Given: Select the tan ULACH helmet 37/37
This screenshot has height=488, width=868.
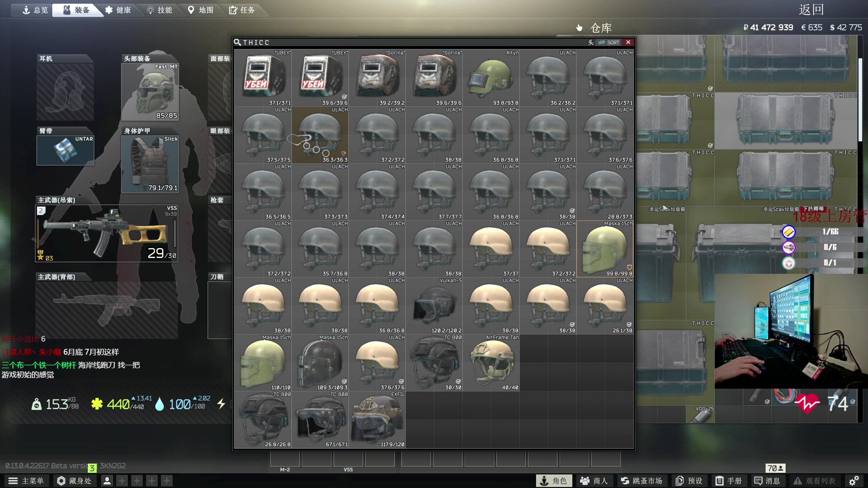Looking at the screenshot, I should point(491,249).
